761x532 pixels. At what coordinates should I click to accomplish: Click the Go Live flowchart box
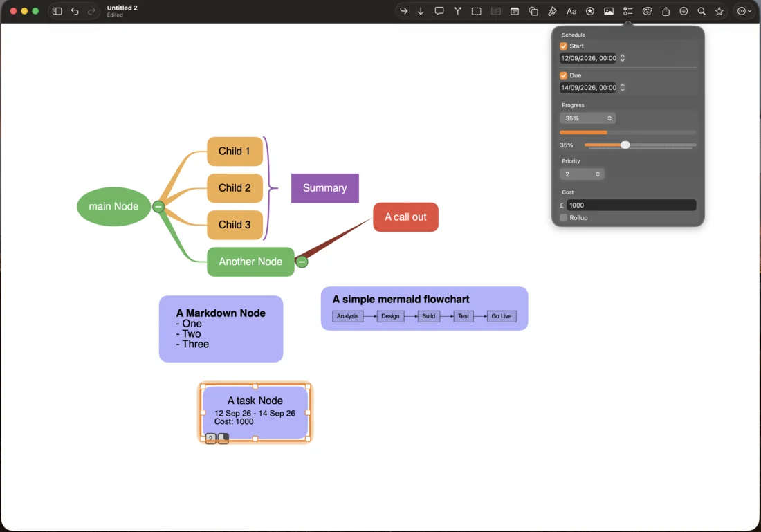(502, 316)
